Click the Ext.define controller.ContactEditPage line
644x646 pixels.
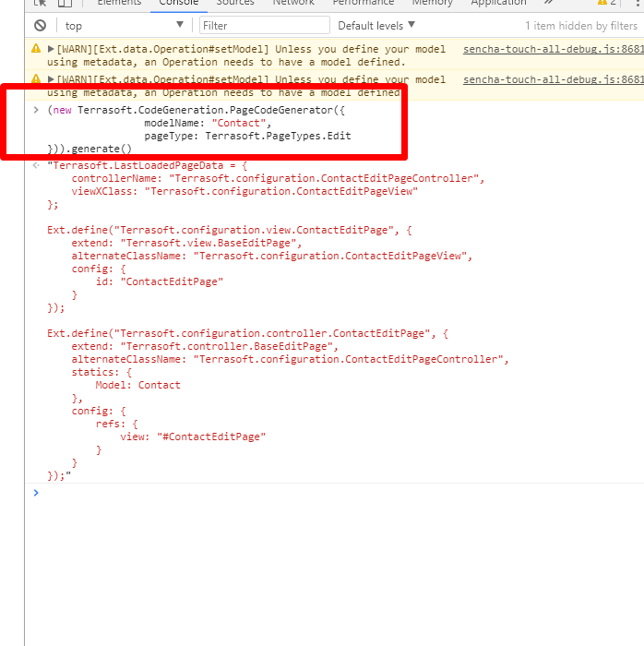(x=247, y=333)
